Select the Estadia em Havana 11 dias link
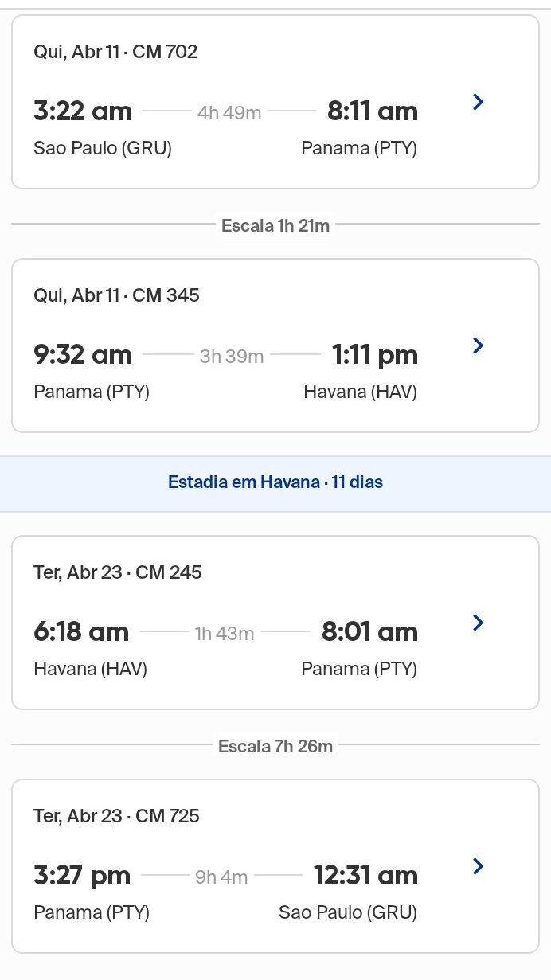 [x=275, y=482]
